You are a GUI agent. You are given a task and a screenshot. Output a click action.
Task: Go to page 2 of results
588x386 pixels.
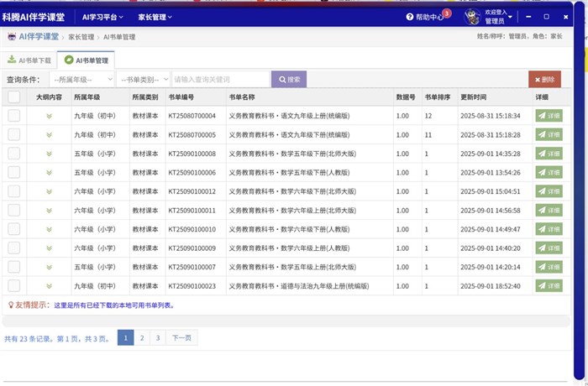point(142,338)
